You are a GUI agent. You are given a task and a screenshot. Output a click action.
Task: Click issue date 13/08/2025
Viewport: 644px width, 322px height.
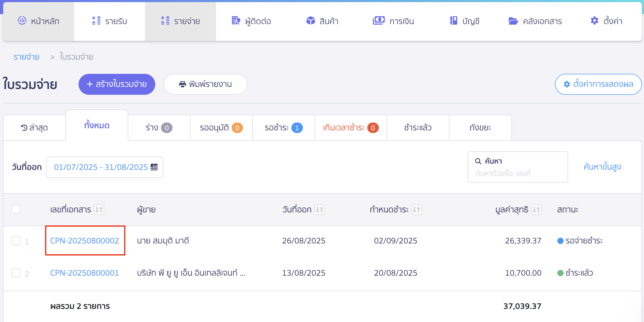pyautogui.click(x=304, y=273)
